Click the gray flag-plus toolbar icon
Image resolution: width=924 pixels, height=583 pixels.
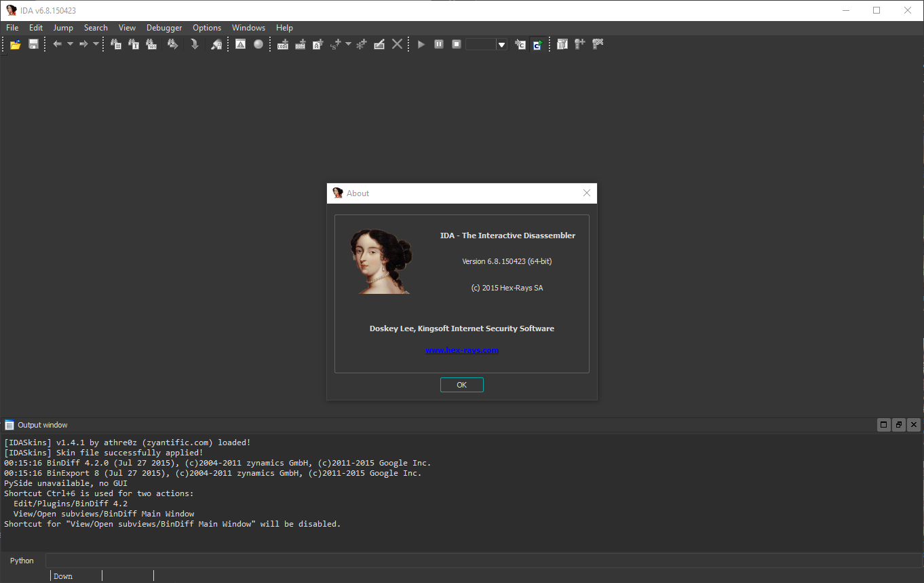579,44
